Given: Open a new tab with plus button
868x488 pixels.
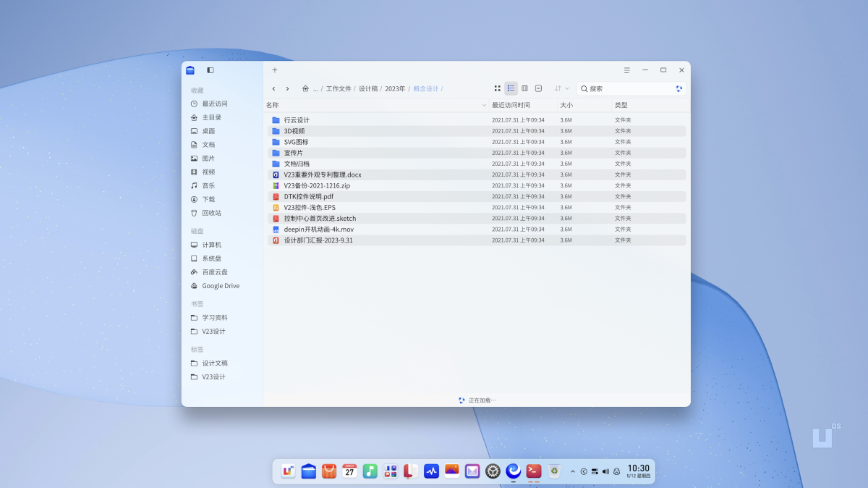Looking at the screenshot, I should [275, 70].
